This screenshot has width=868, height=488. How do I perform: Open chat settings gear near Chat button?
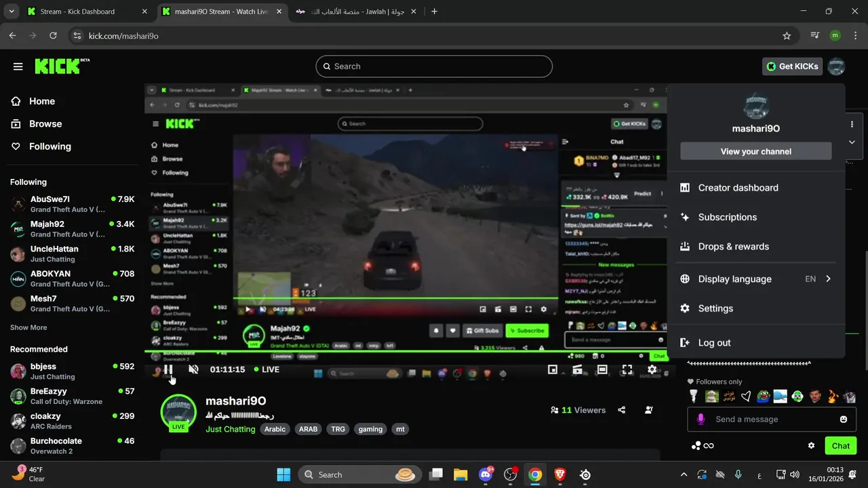click(811, 445)
